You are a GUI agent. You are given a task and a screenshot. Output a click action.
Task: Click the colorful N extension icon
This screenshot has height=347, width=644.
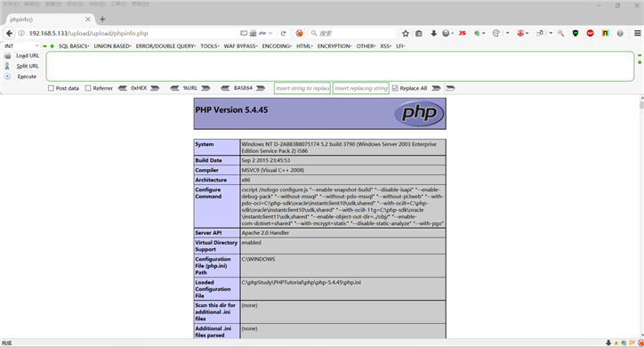click(605, 33)
